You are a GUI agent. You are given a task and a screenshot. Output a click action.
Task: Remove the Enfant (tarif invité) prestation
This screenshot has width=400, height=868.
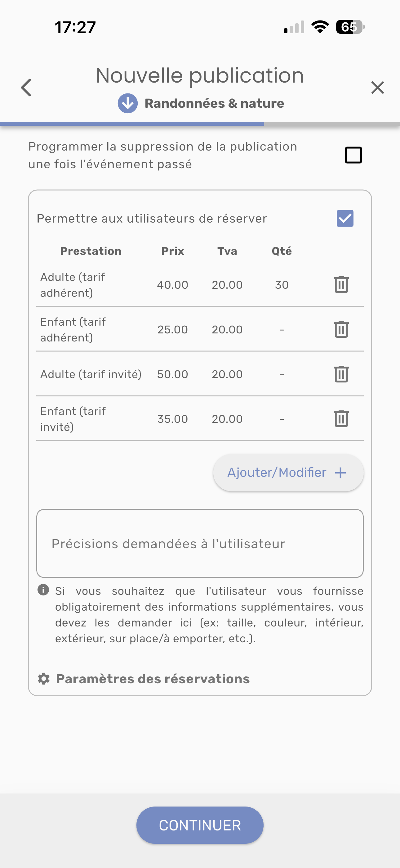coord(341,419)
